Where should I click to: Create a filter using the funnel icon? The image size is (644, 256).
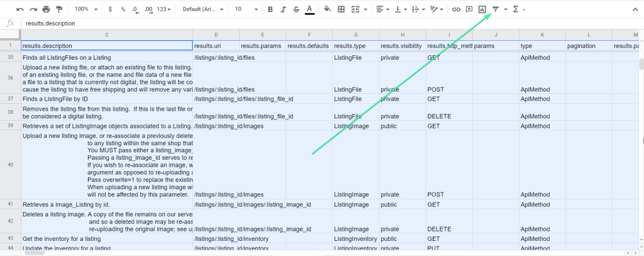coord(496,9)
